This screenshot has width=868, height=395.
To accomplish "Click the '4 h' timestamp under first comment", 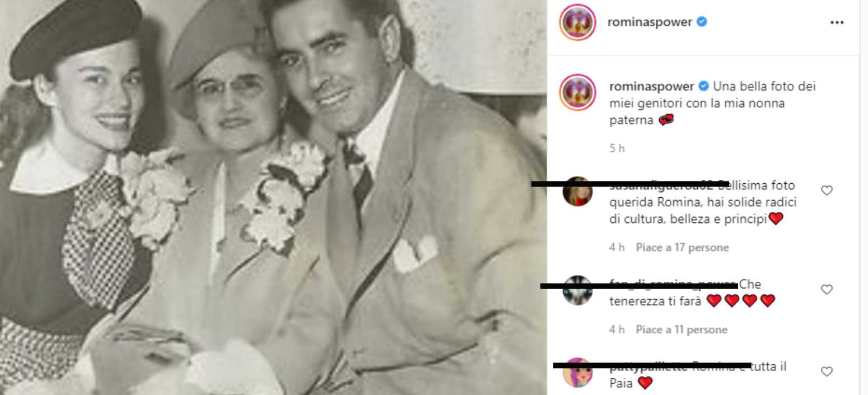I will pos(617,248).
